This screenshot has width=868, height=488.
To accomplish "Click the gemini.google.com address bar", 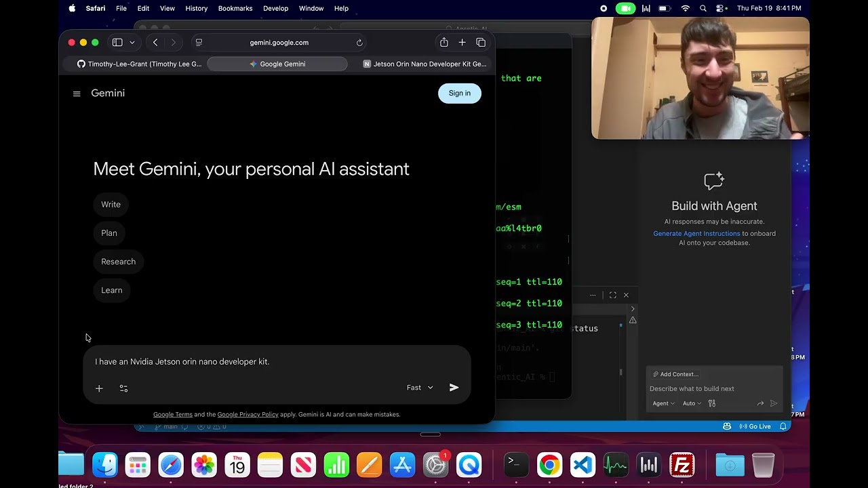I will pyautogui.click(x=279, y=42).
